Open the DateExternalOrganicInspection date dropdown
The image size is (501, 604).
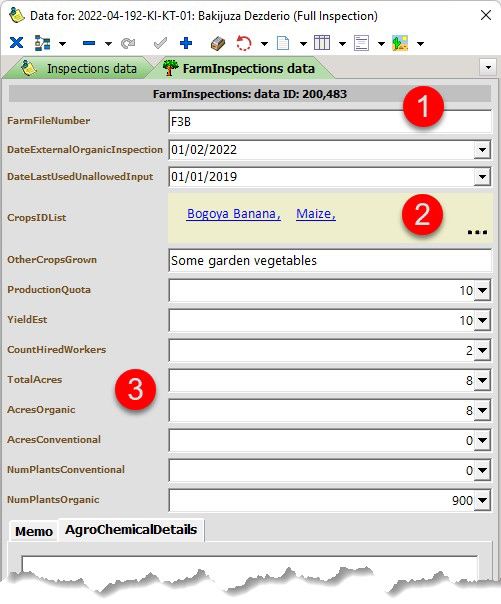pos(482,150)
